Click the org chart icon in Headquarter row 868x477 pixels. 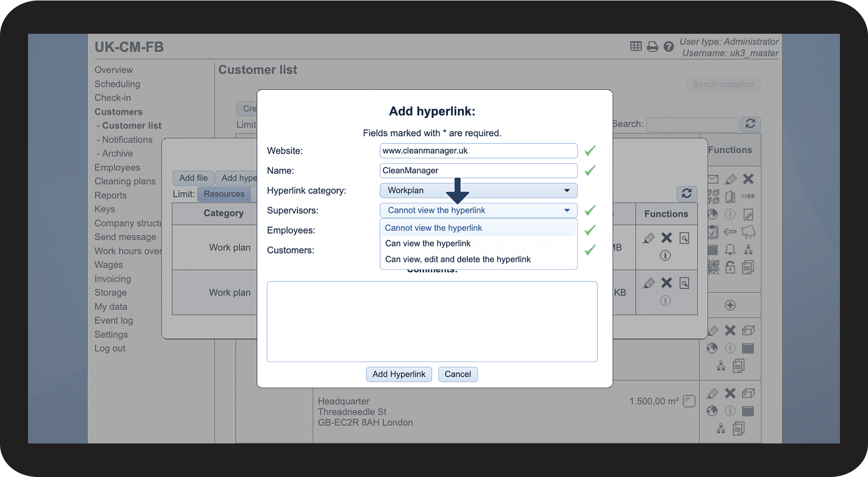721,429
